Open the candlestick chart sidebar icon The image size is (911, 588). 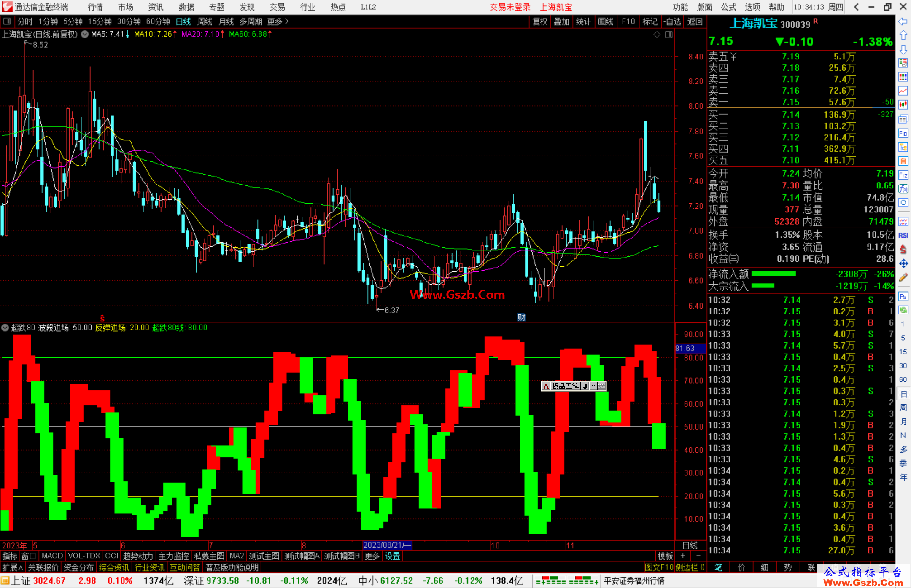tap(903, 105)
